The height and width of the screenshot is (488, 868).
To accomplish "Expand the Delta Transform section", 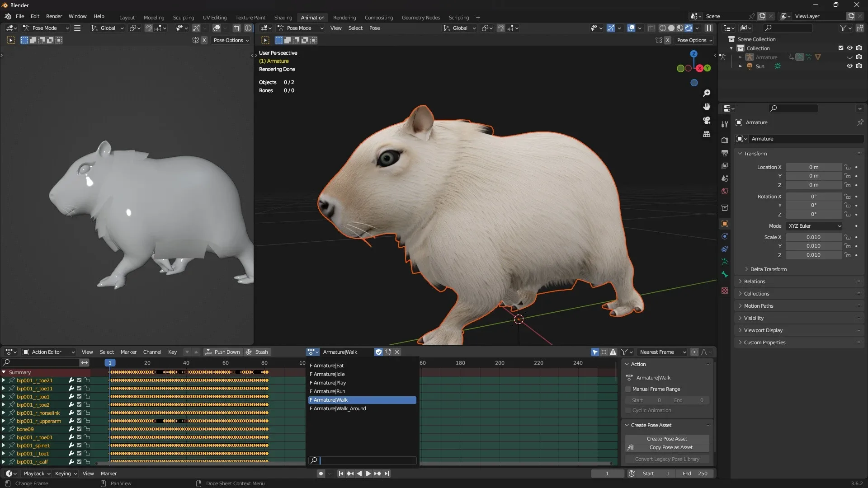I will point(769,269).
